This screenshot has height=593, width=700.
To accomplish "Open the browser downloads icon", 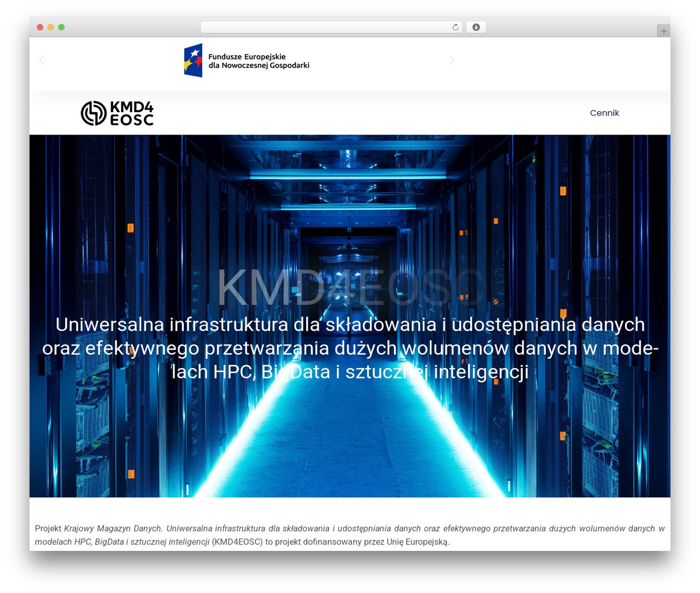I will pos(476,27).
